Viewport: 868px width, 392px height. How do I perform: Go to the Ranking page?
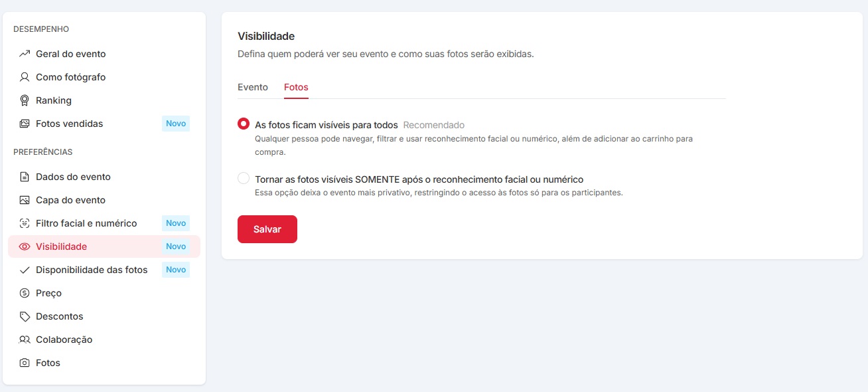click(54, 100)
